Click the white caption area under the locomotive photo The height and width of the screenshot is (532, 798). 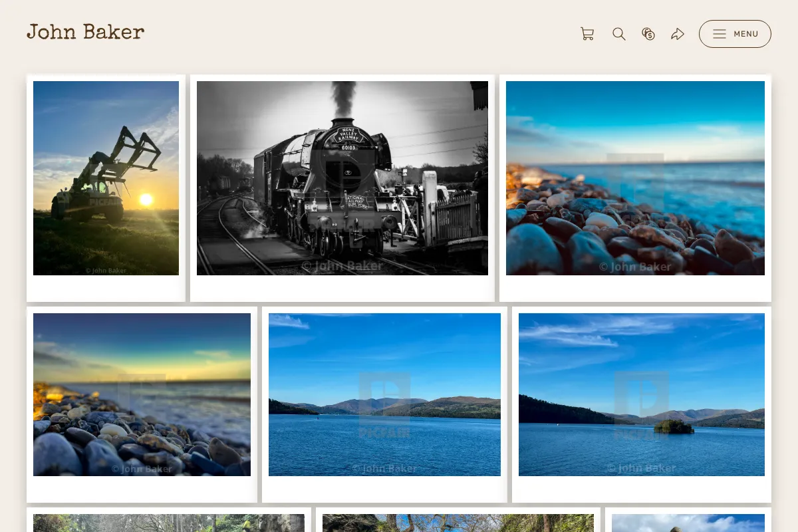[342, 289]
